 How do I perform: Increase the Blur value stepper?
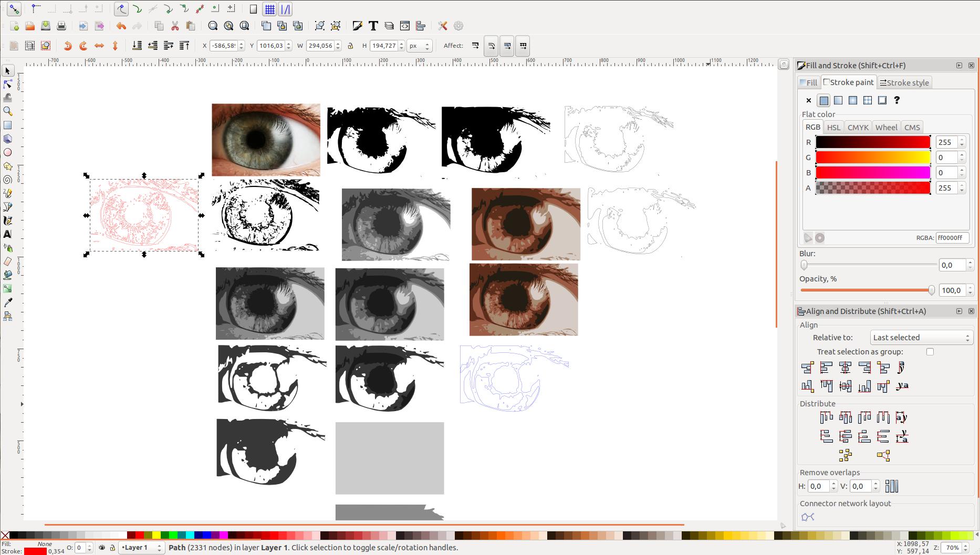pyautogui.click(x=970, y=263)
